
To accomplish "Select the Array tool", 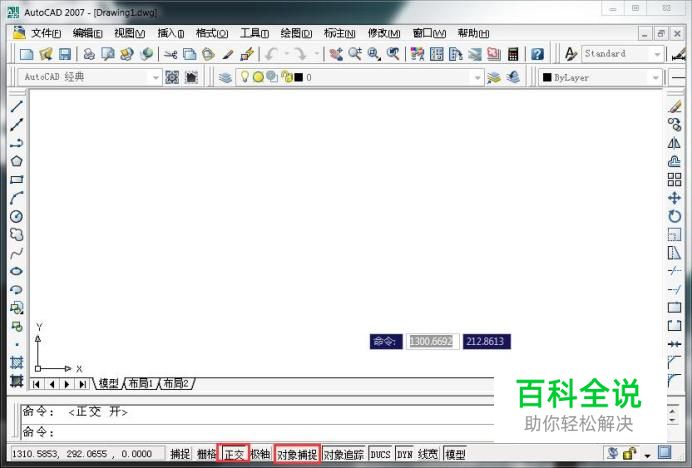I will click(674, 180).
